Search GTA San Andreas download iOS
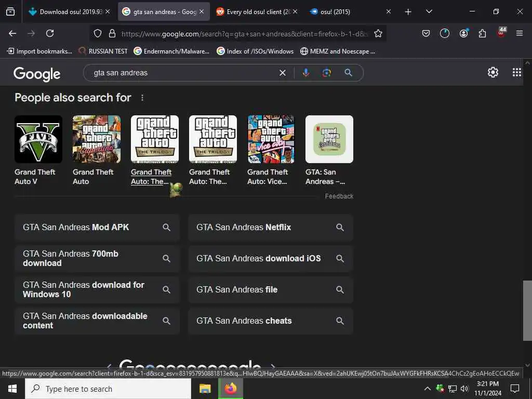 pyautogui.click(x=271, y=259)
